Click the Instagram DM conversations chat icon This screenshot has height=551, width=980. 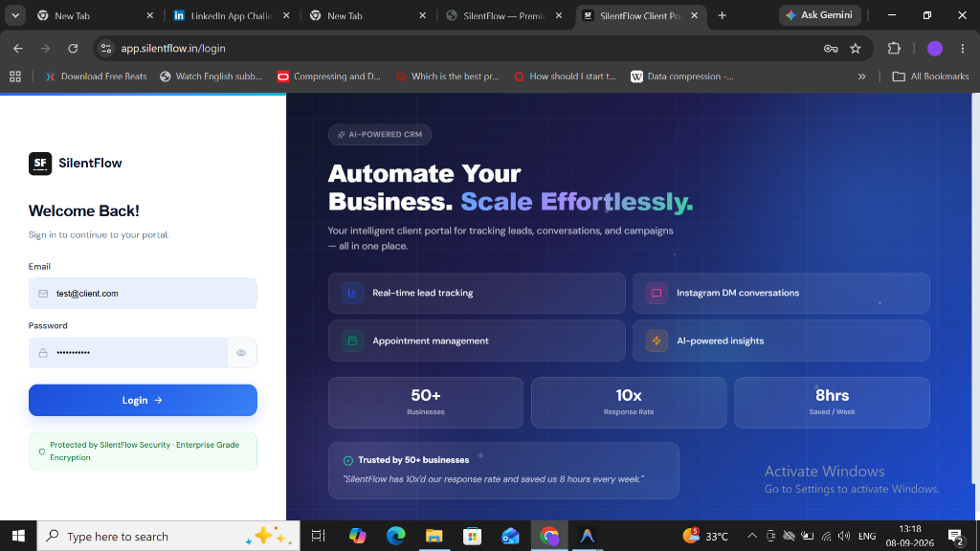(657, 293)
